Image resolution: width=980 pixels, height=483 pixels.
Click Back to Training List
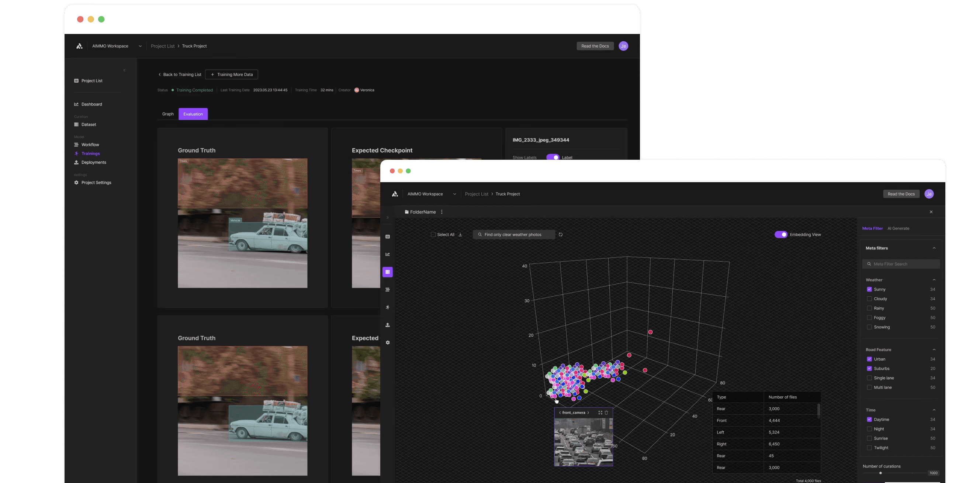[180, 75]
